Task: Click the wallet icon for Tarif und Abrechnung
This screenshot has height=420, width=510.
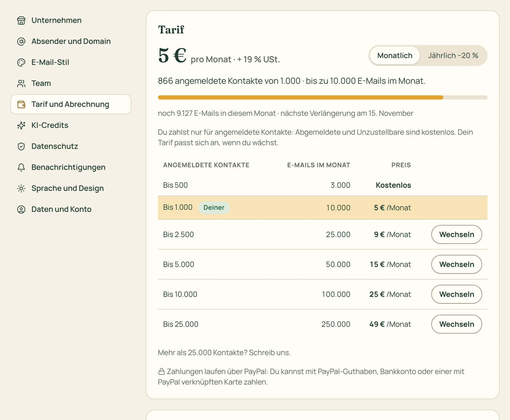Action: 21,104
